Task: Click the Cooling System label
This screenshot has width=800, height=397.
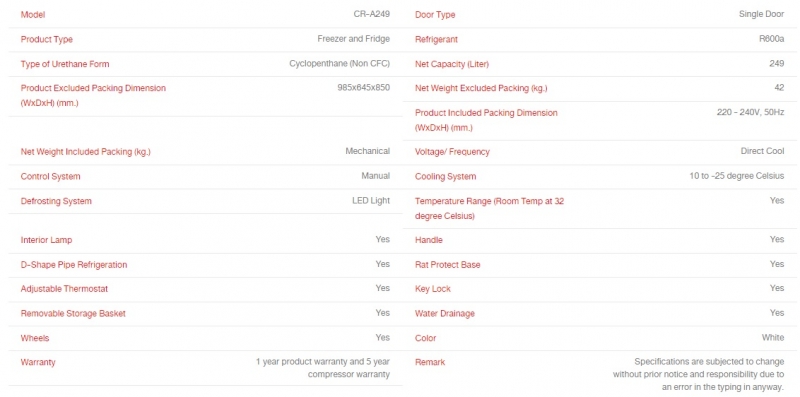Action: coord(445,177)
